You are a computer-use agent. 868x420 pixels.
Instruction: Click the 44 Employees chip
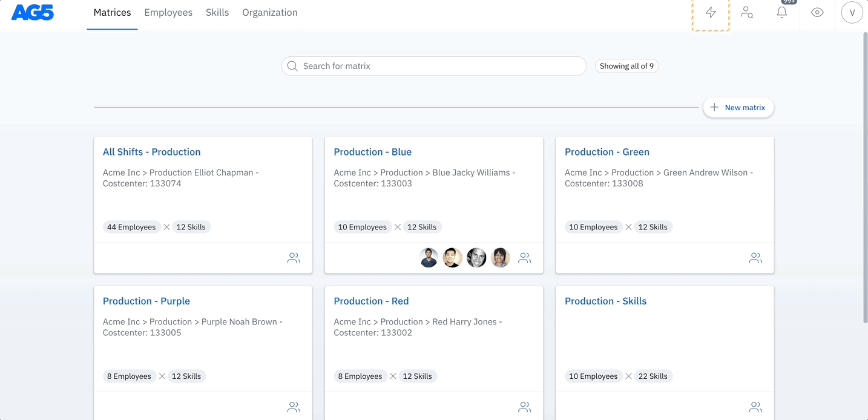click(131, 227)
